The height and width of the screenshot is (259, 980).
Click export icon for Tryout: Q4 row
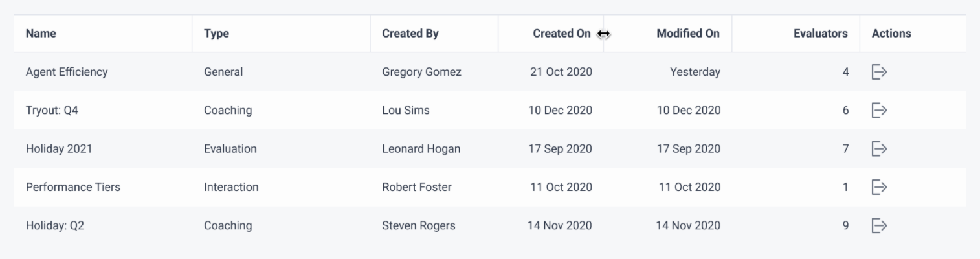(878, 110)
